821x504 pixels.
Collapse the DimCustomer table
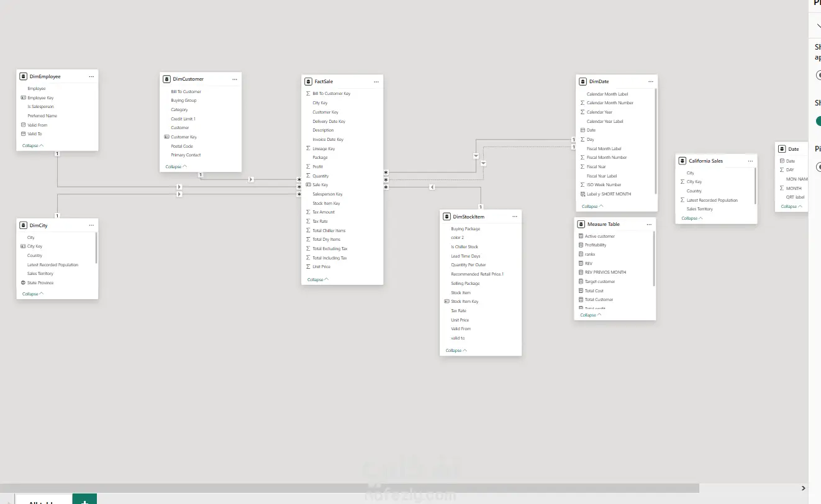(x=176, y=166)
